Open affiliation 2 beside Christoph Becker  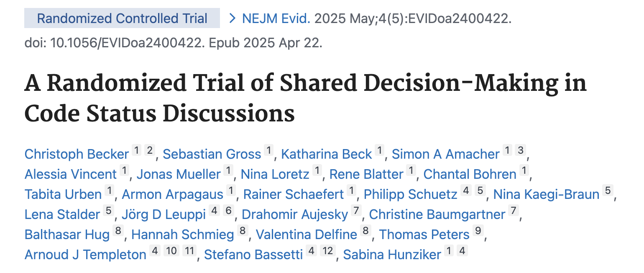click(149, 150)
